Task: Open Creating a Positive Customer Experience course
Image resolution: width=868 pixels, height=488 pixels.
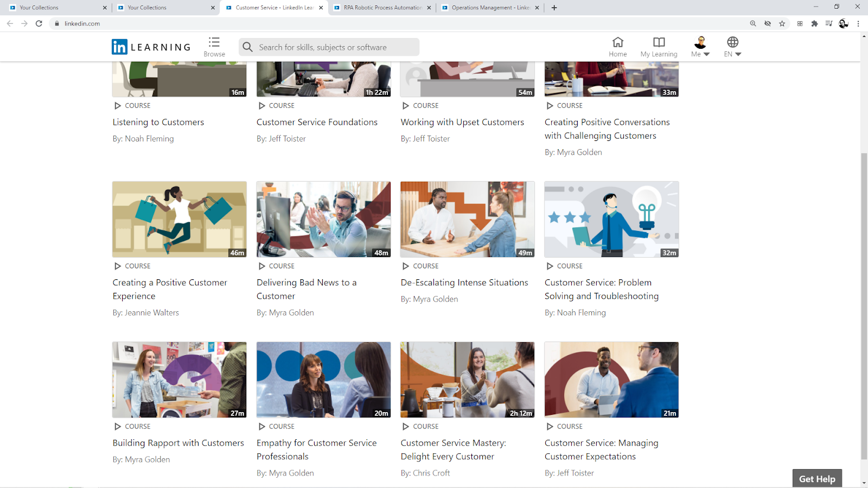Action: point(170,289)
